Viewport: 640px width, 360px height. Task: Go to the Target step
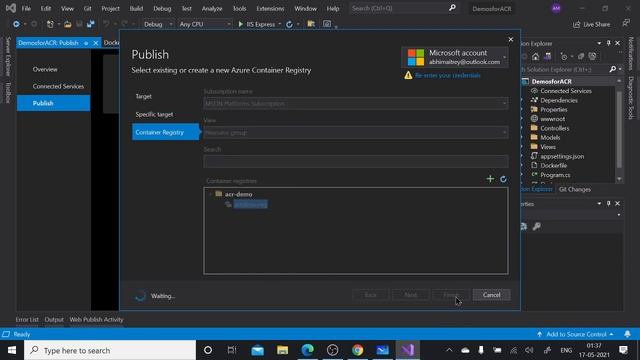[x=144, y=96]
